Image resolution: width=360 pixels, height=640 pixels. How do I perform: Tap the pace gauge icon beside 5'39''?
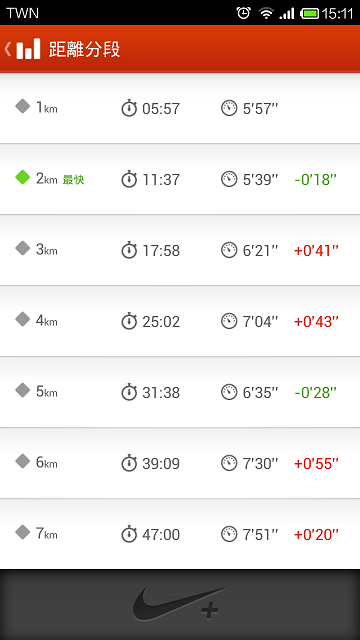click(x=229, y=179)
